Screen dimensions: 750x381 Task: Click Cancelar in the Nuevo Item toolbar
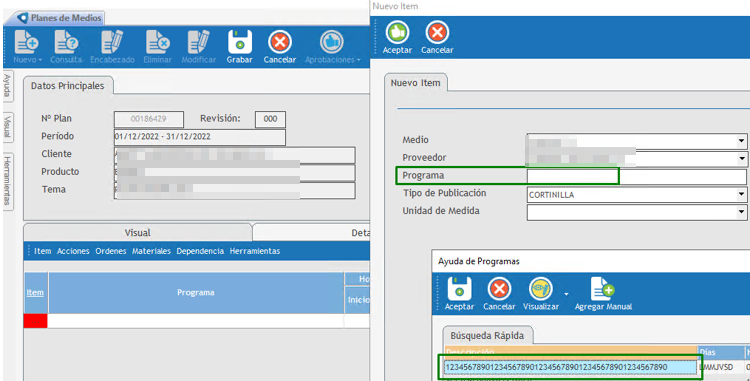[437, 37]
